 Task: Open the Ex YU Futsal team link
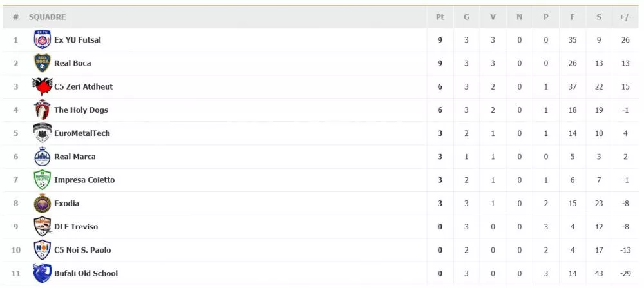78,40
